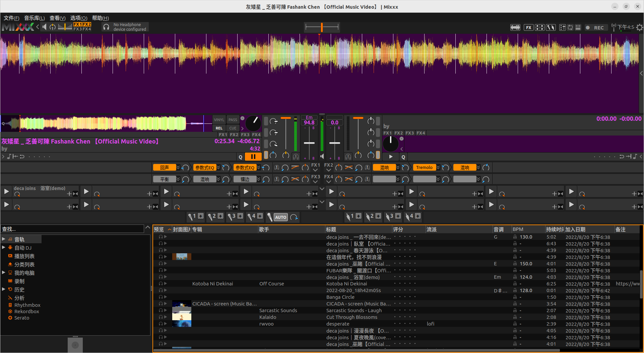Toggle the mixer section icon

click(x=563, y=27)
